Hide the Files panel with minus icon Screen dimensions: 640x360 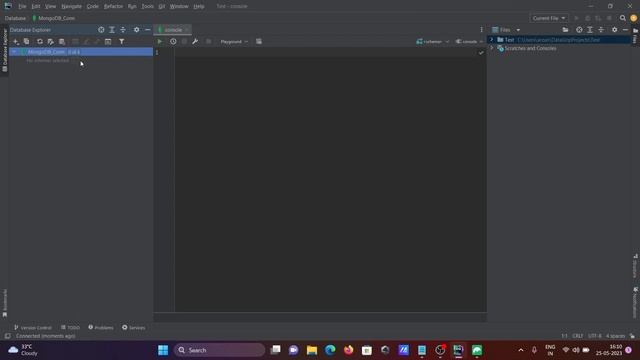click(625, 30)
